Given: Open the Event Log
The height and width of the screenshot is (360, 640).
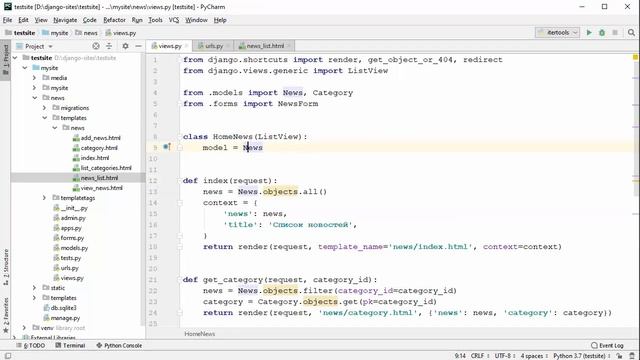Looking at the screenshot, I should pos(607,345).
